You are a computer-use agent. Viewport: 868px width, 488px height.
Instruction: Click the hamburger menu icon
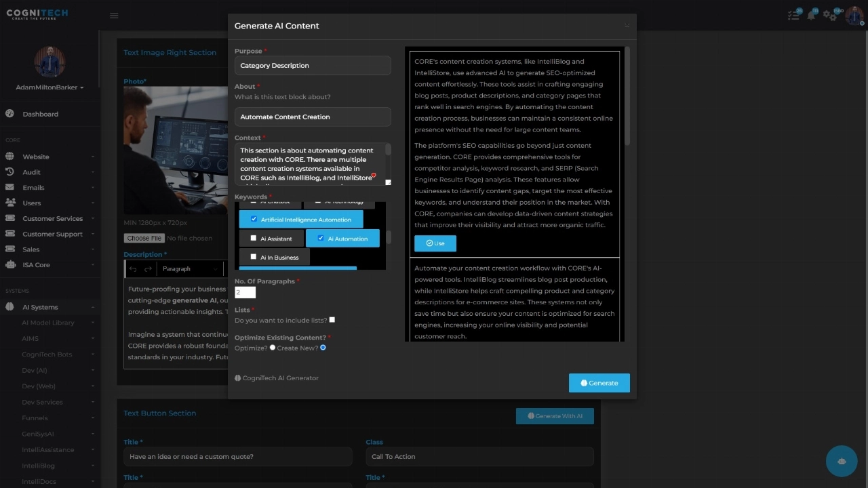click(114, 16)
